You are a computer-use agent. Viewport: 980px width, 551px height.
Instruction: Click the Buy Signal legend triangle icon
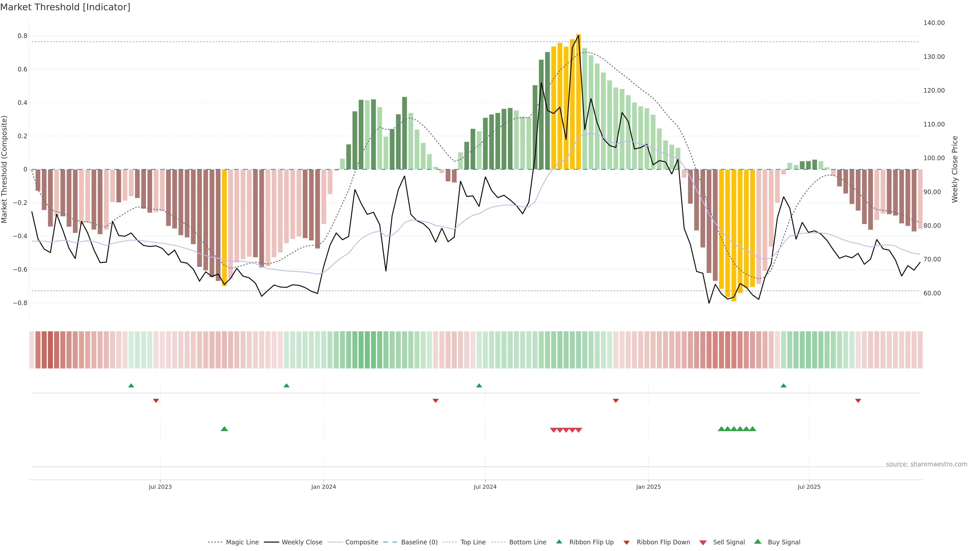point(757,542)
